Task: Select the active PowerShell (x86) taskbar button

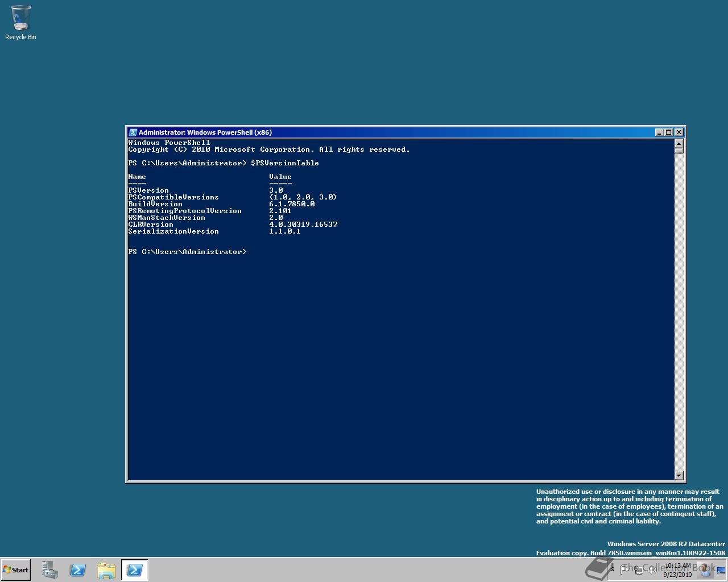Action: (135, 570)
